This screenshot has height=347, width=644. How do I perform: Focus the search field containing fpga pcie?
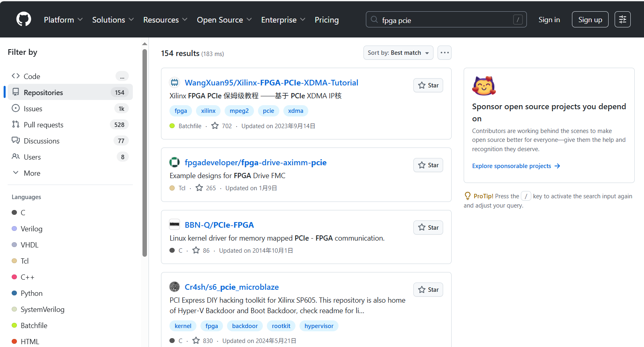446,19
